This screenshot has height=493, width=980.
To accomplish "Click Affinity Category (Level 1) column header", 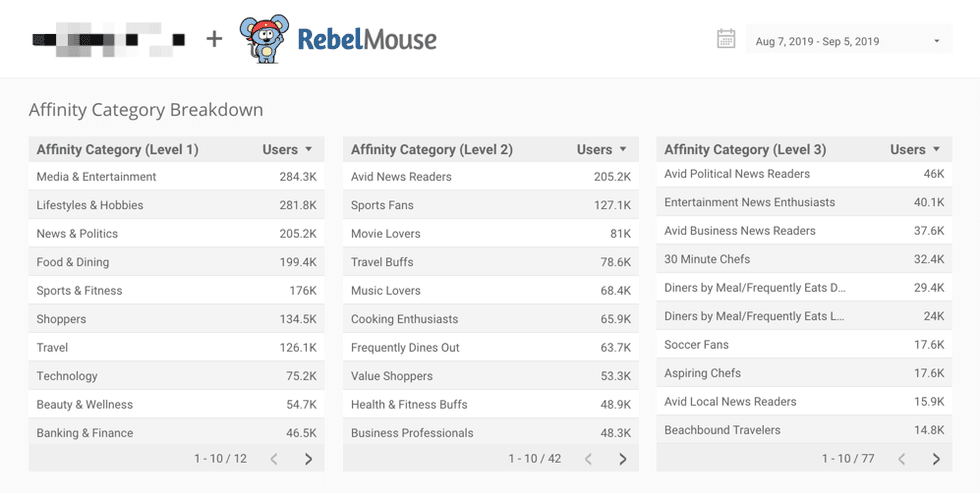I will [117, 150].
